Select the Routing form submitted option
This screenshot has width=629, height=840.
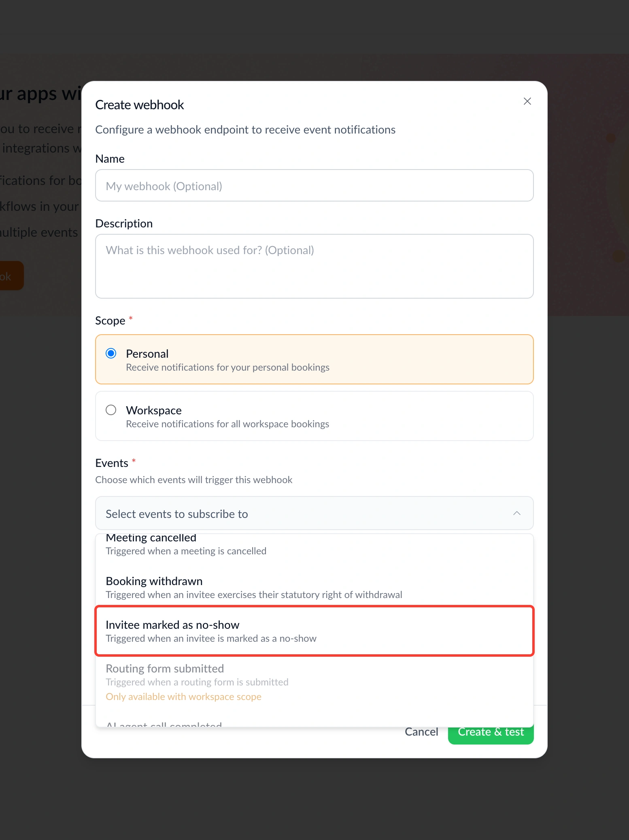[x=314, y=682]
